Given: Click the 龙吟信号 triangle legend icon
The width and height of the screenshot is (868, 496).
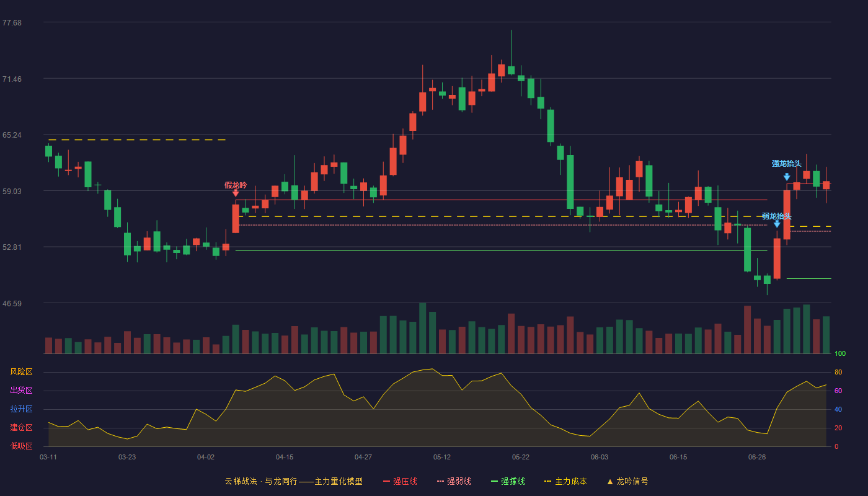Looking at the screenshot, I should 610,481.
